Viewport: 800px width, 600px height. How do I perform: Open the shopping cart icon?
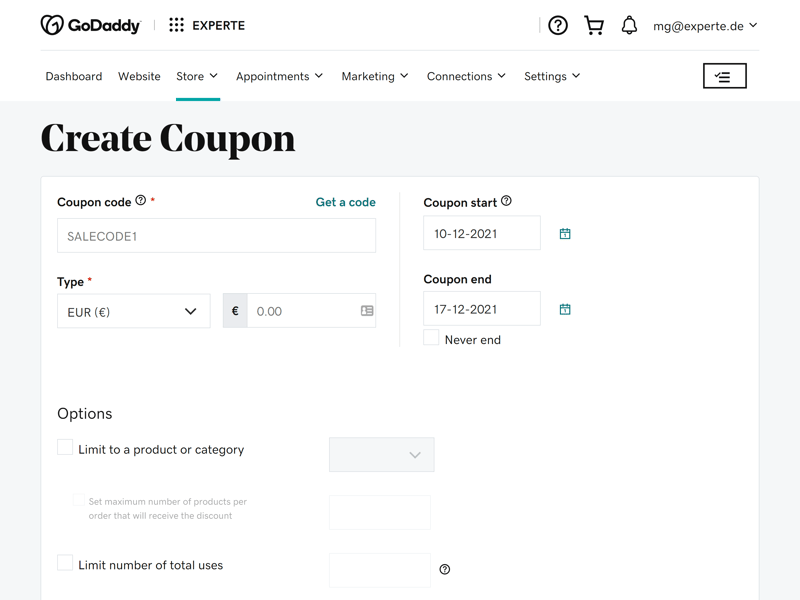pyautogui.click(x=594, y=26)
